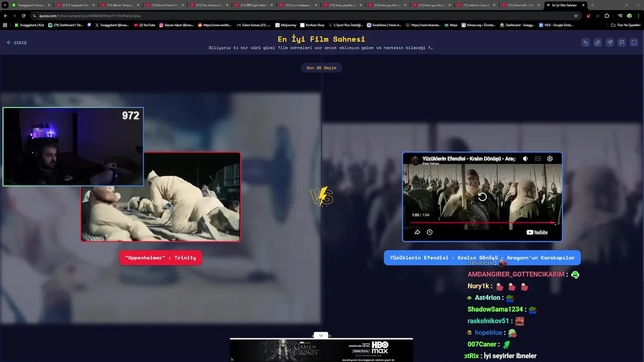Share the YouTube video via arrow icon
The width and height of the screenshot is (644, 362).
point(417,232)
